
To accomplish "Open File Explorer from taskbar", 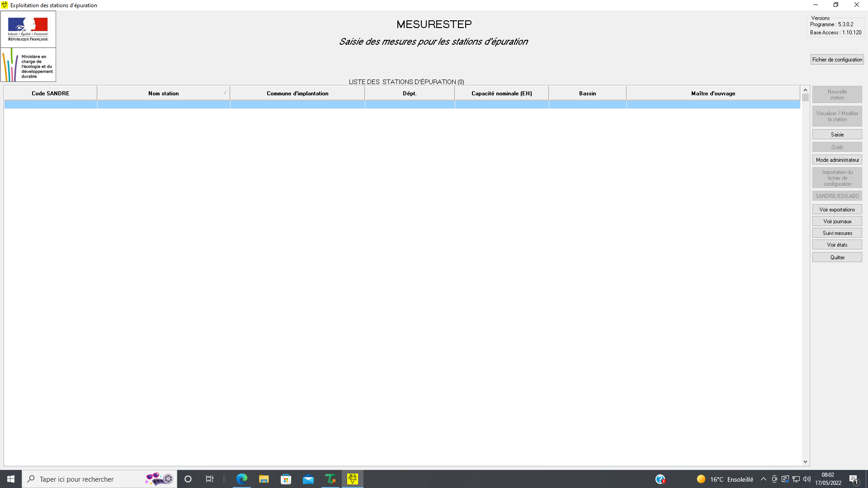I will [264, 479].
